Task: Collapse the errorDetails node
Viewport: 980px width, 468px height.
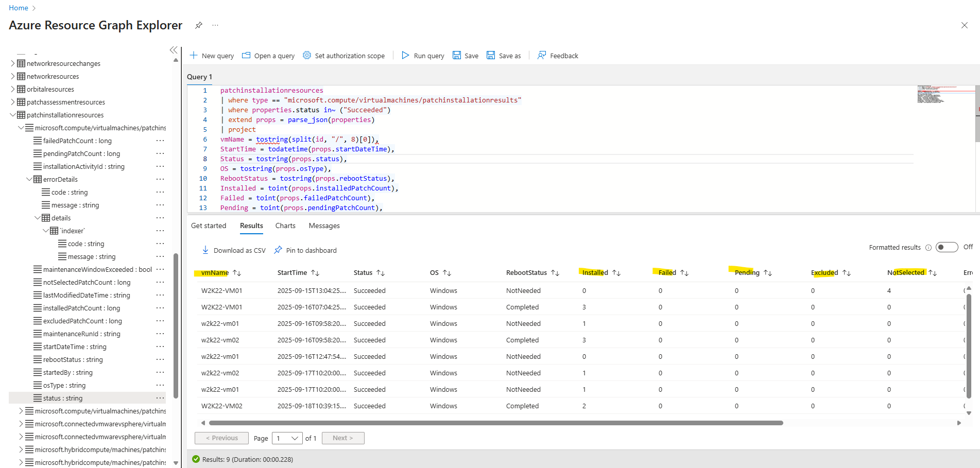Action: [x=29, y=179]
